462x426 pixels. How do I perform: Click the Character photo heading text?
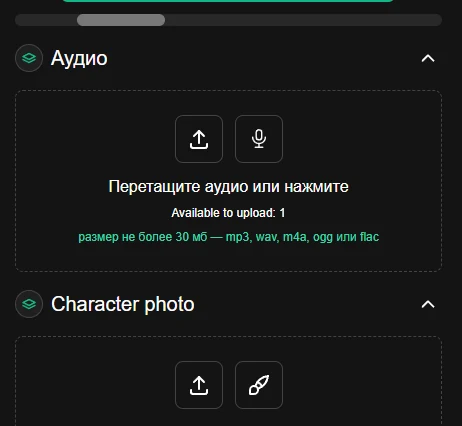(123, 304)
